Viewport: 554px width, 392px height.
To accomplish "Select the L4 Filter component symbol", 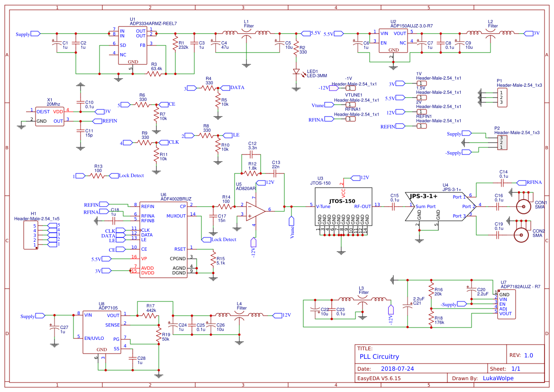I will coord(239,316).
